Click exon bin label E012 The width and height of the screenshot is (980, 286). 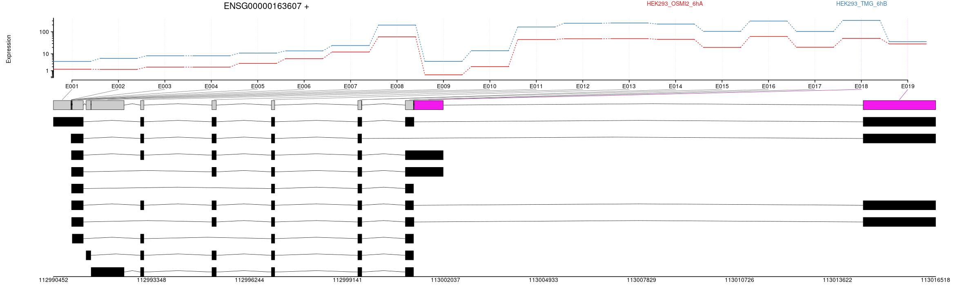click(583, 86)
